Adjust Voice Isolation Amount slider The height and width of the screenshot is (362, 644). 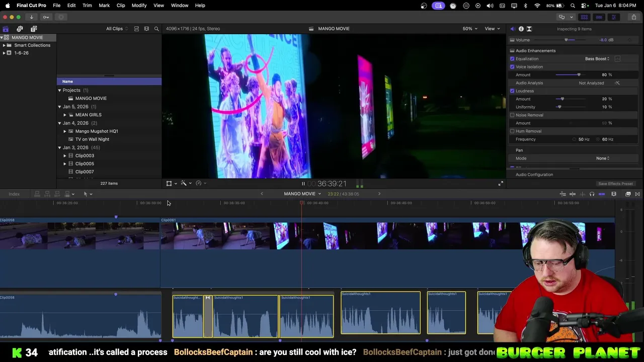pos(579,75)
